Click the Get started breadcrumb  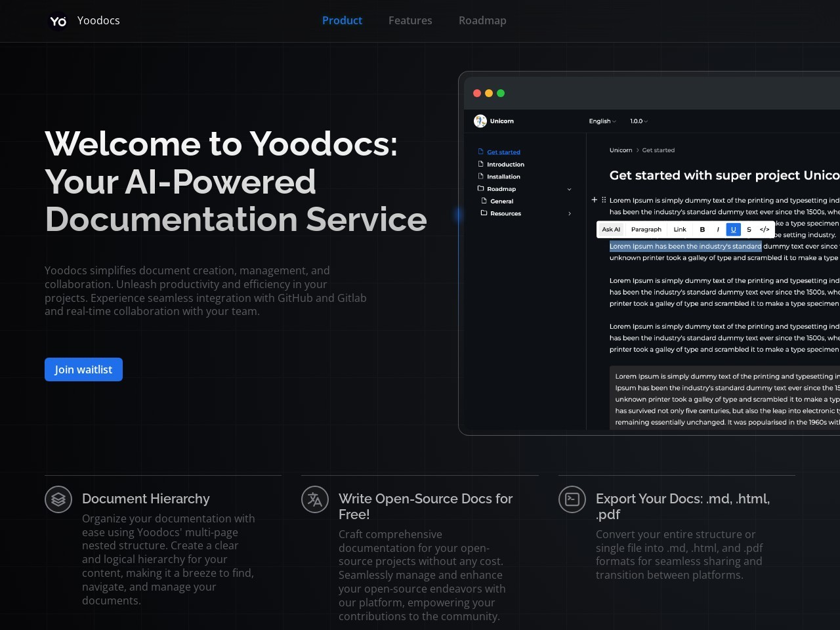tap(658, 150)
